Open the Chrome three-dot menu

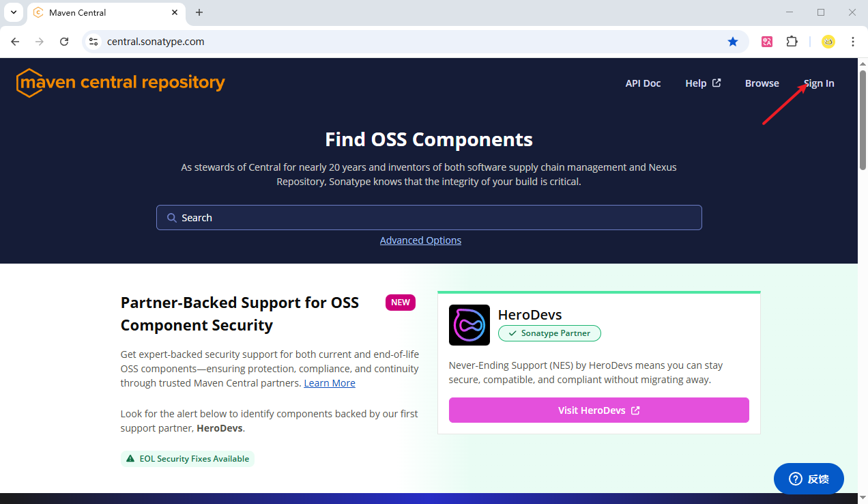tap(853, 42)
